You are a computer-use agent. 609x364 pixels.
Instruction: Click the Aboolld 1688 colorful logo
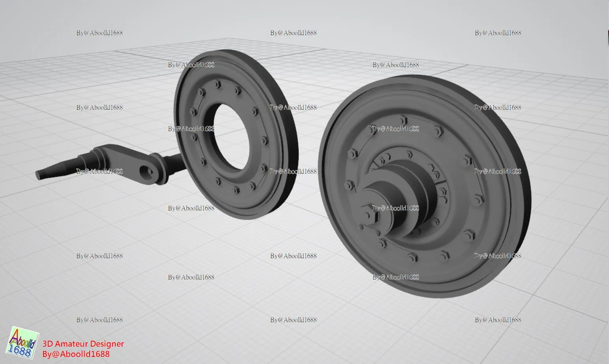click(x=23, y=343)
